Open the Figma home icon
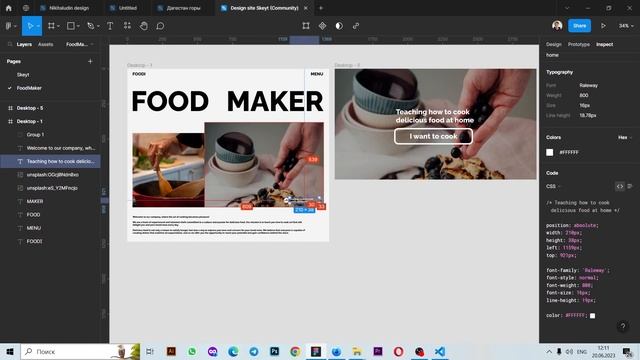Viewport: 640px width, 360px height. coord(9,8)
